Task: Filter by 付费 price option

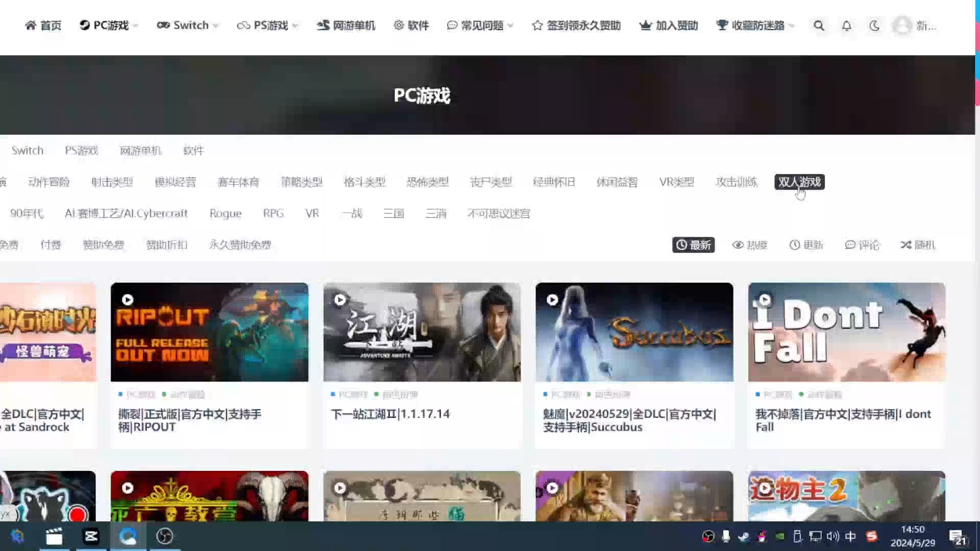Action: (51, 245)
